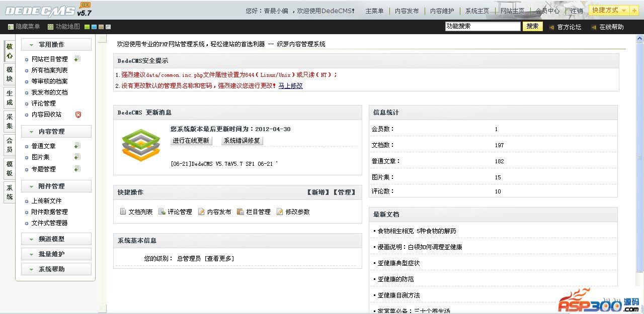Screen dimensions: 644x314
Task: Open 内容发布 in the top menu
Action: click(407, 11)
